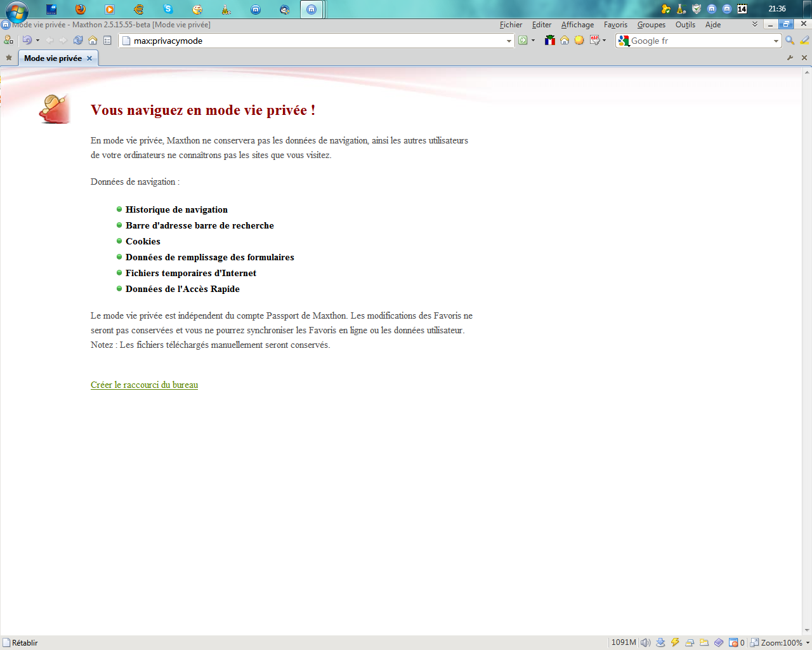
Task: Open the Aide menu
Action: (713, 25)
